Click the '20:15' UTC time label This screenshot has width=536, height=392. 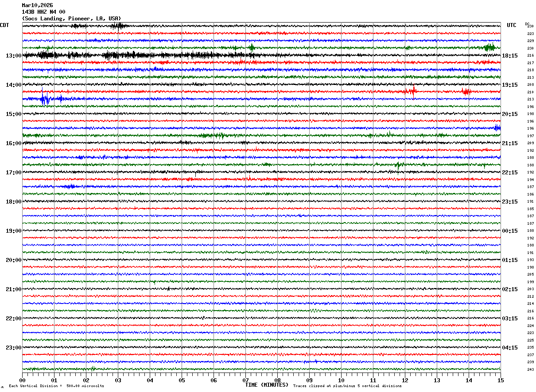[510, 114]
